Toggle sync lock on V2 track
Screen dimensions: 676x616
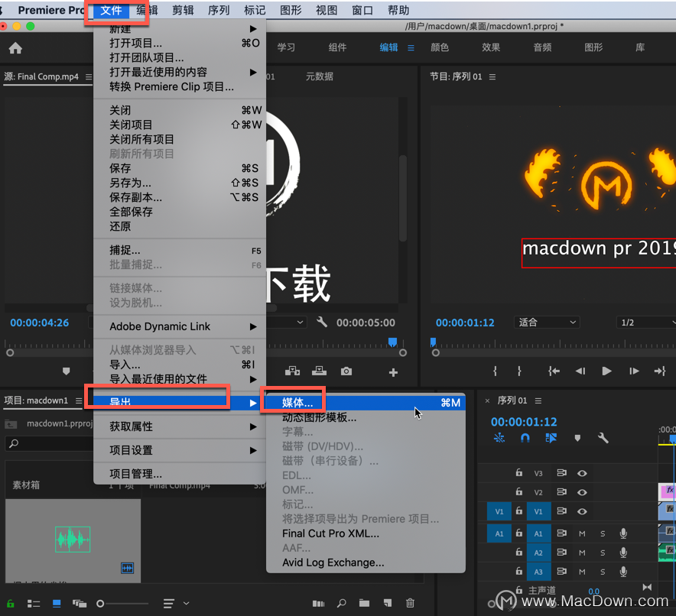point(561,491)
